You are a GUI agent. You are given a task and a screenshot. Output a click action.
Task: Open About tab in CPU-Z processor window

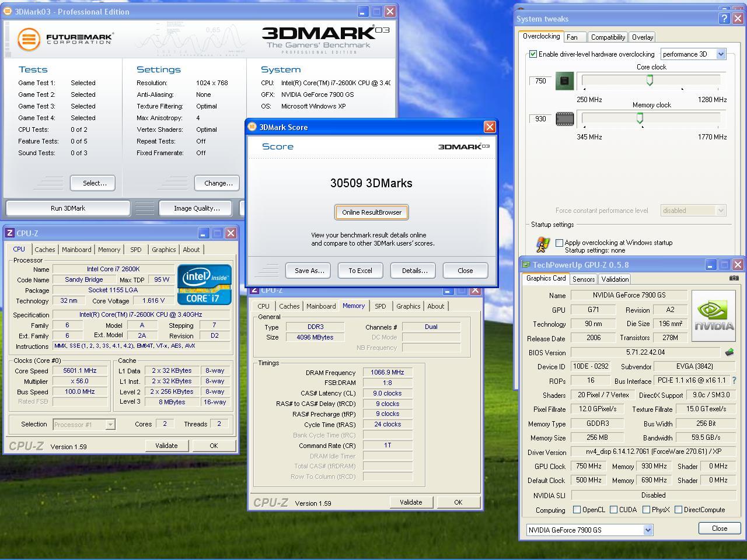[191, 250]
